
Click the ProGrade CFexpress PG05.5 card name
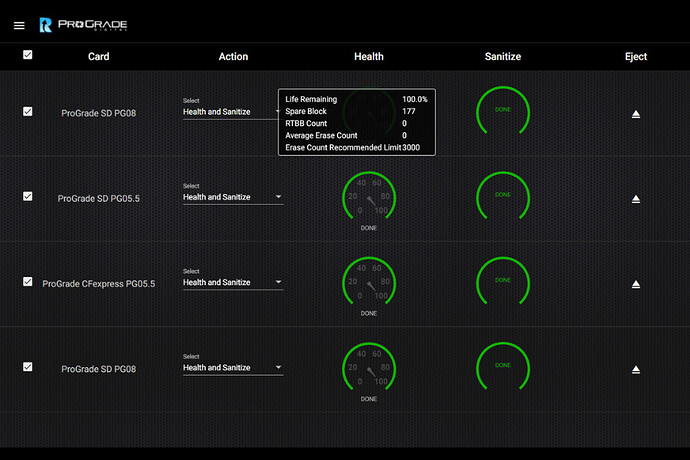[x=99, y=284]
